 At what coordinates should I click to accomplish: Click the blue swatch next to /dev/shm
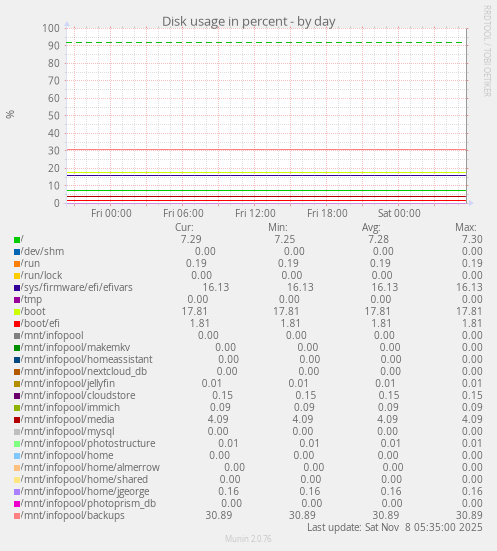[17, 252]
